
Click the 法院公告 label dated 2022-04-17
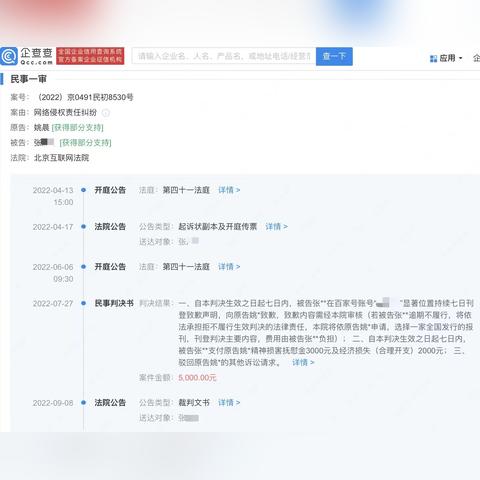click(110, 227)
